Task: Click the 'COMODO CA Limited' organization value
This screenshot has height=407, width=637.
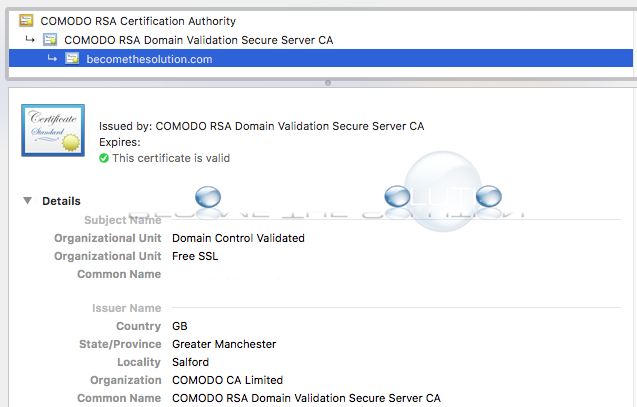Action: (x=228, y=380)
